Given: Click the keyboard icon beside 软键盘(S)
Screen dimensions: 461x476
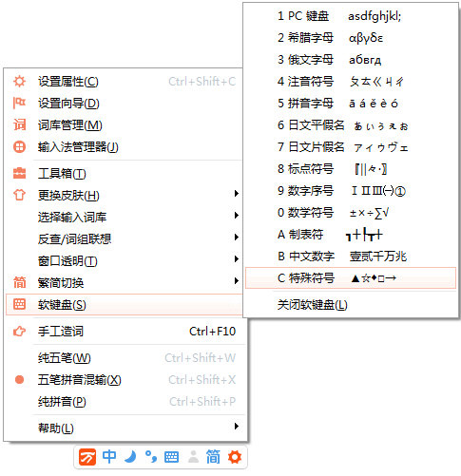Looking at the screenshot, I should pyautogui.click(x=19, y=304).
